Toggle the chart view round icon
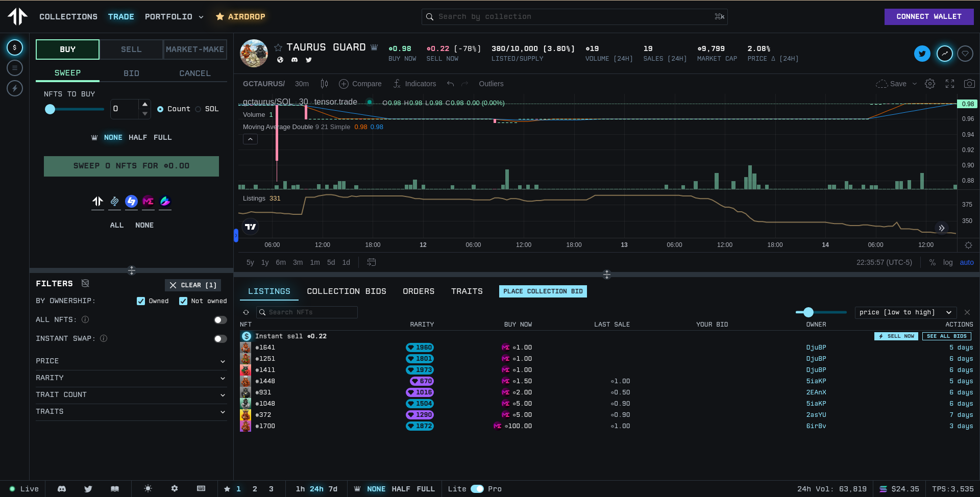Screen dimensions: 980x497 point(945,53)
